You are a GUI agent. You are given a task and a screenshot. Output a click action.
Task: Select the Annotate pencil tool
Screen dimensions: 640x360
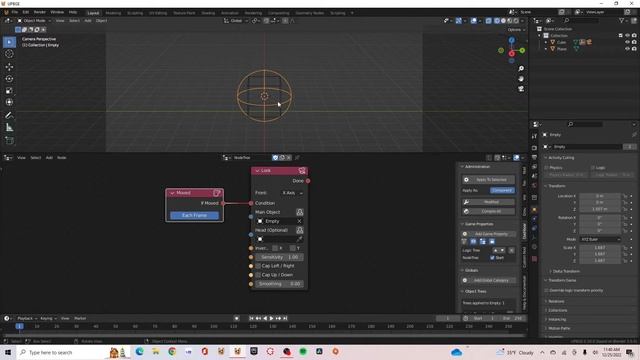coord(9,116)
